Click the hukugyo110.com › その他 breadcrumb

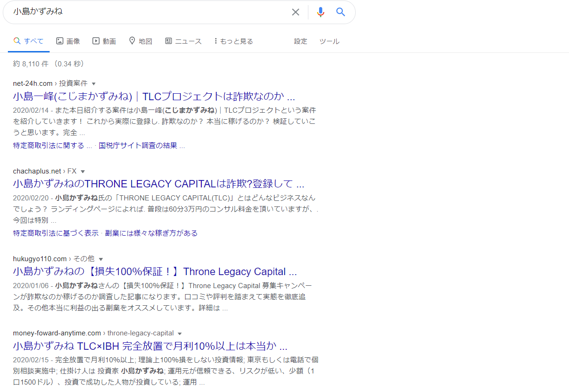pos(54,259)
